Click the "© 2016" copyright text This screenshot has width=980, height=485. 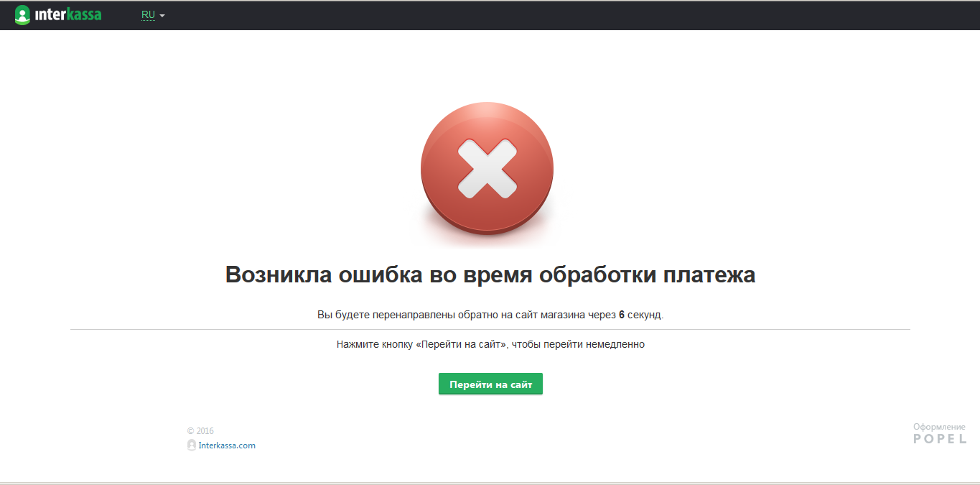200,431
